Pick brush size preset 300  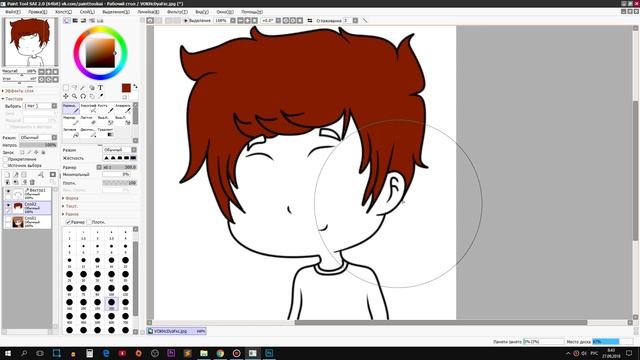point(111,303)
